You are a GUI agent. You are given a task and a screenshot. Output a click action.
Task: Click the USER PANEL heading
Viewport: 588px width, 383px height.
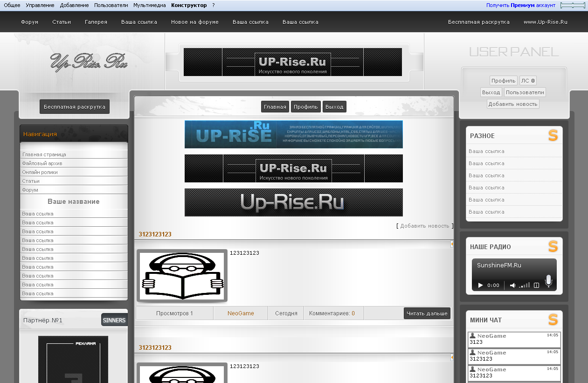[x=514, y=52]
